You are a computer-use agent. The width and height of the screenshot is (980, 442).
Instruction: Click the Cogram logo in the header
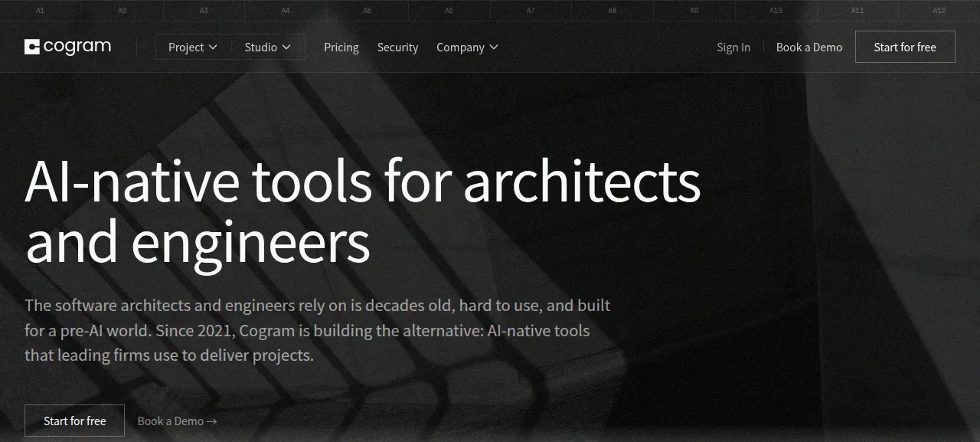coord(68,47)
